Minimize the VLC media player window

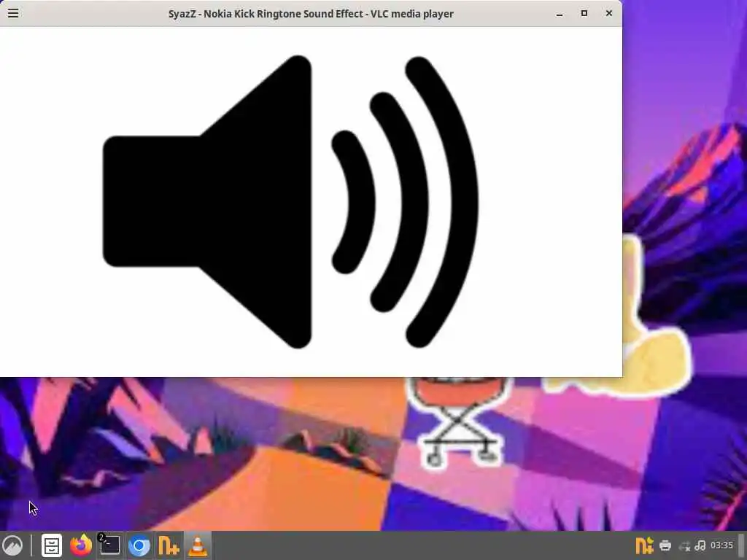click(560, 14)
